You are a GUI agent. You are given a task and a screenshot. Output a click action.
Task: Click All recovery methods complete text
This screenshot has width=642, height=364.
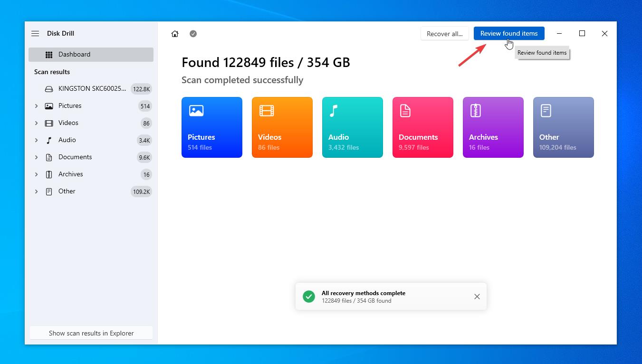pyautogui.click(x=364, y=293)
